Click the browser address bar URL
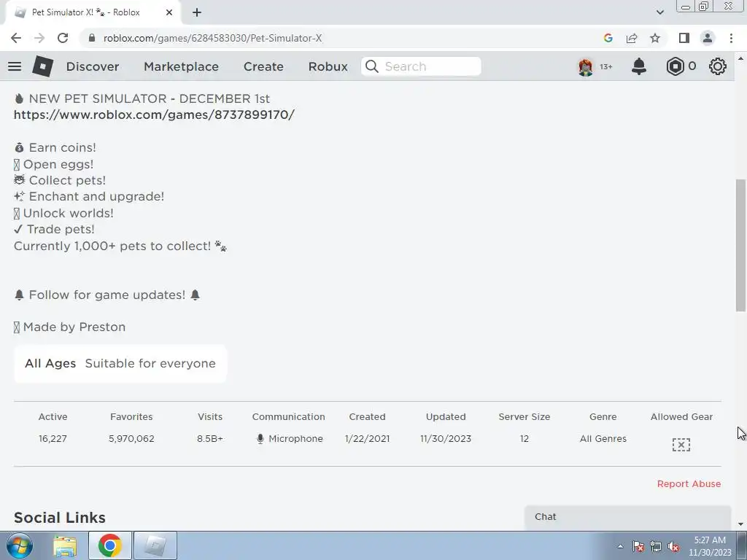Image resolution: width=747 pixels, height=560 pixels. (212, 38)
